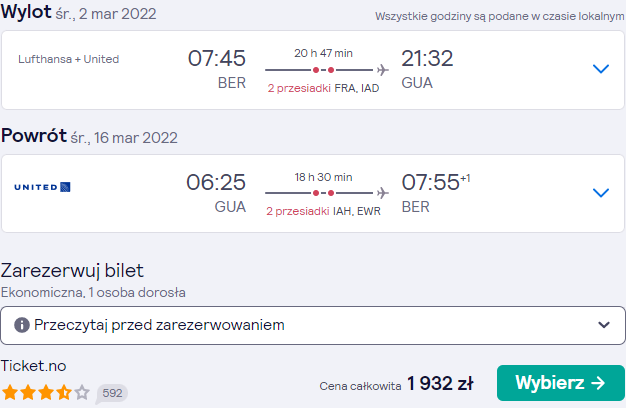Expand return flight details chevron
The width and height of the screenshot is (626, 408).
coord(600,193)
